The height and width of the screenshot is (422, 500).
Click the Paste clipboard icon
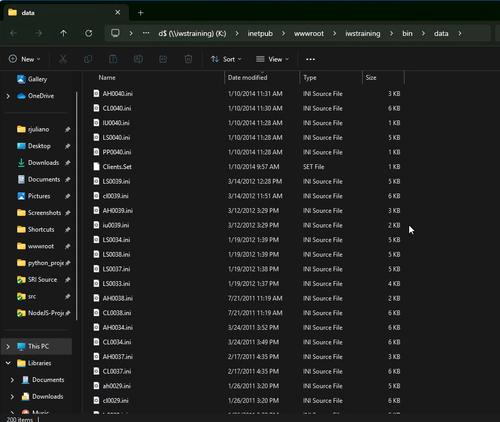coord(113,59)
